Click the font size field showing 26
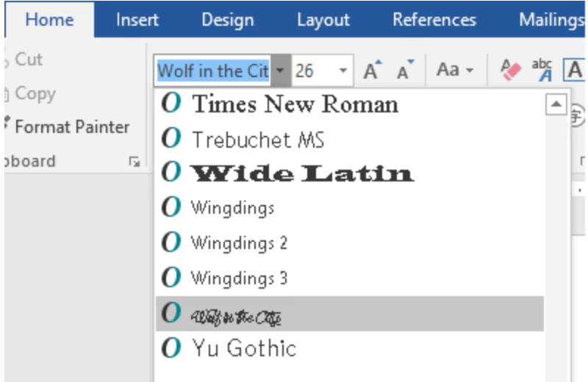 313,71
